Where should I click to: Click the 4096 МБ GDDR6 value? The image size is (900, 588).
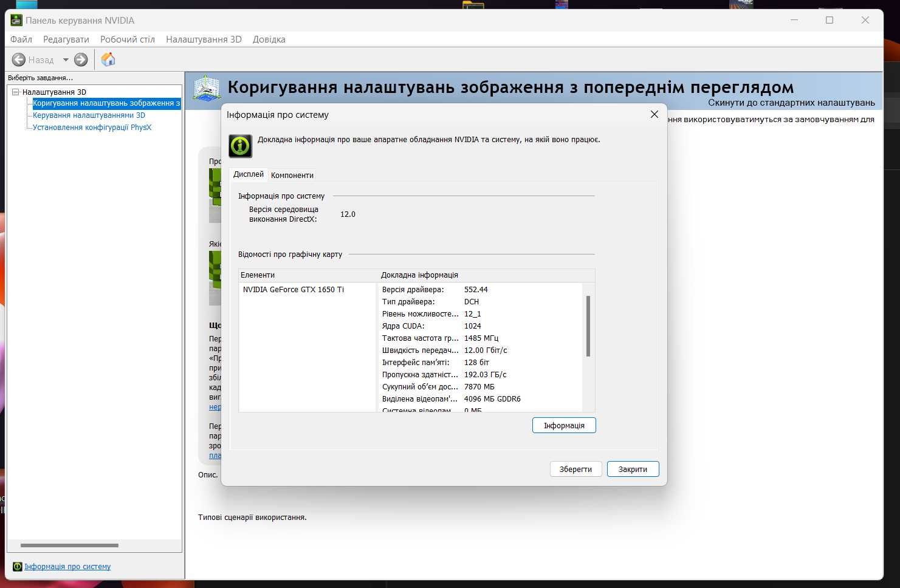point(492,399)
